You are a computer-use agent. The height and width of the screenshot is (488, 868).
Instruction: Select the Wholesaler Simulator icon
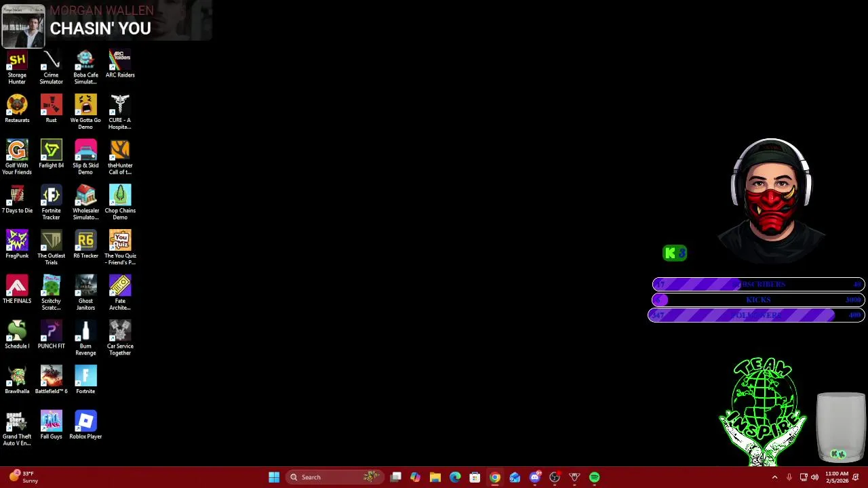[85, 203]
